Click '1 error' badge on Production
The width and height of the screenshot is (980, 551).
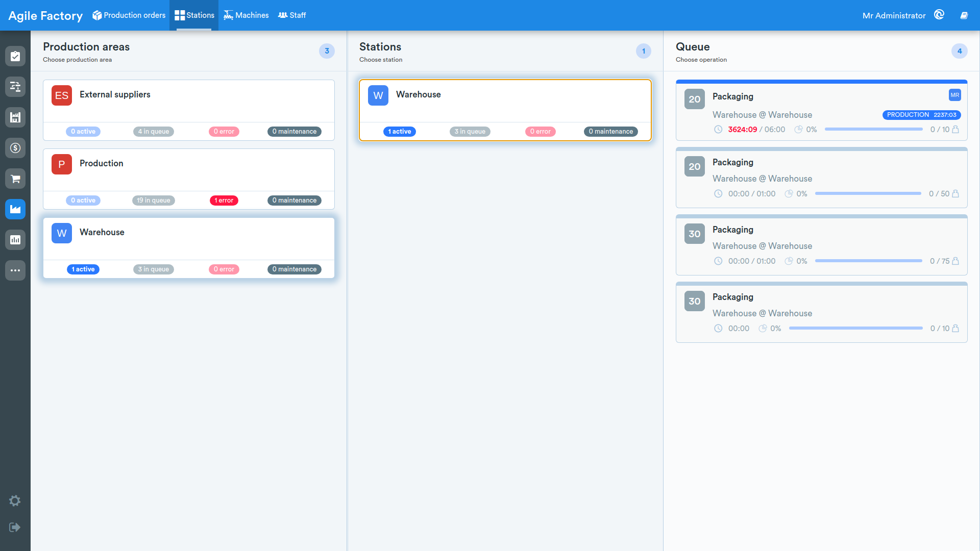click(x=224, y=201)
